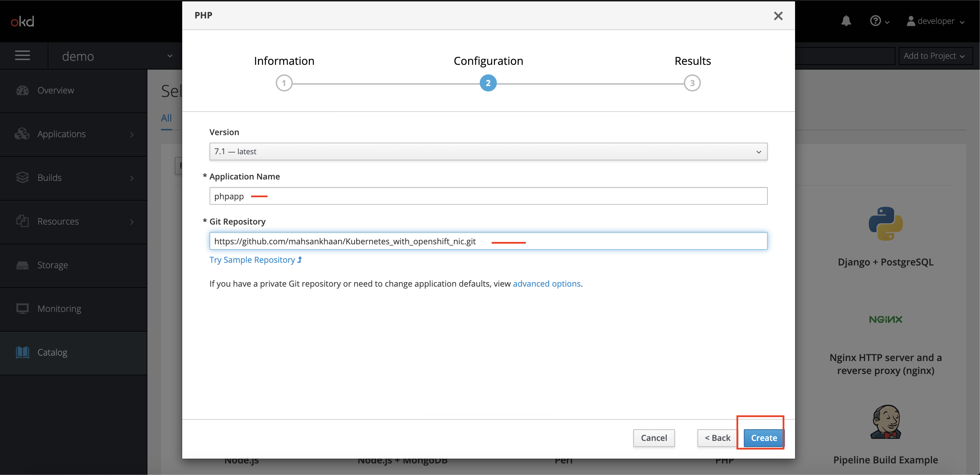Viewport: 980px width, 475px height.
Task: Click the Catalog book icon
Action: [23, 352]
